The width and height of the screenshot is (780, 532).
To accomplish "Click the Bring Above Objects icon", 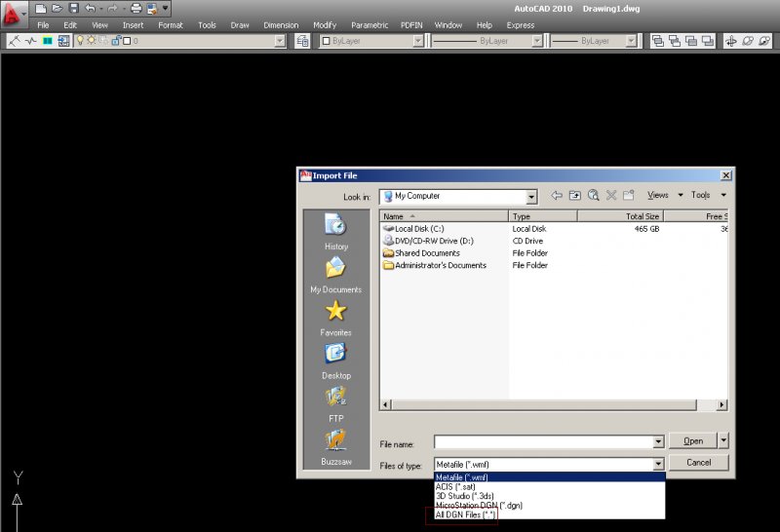I will tap(691, 41).
